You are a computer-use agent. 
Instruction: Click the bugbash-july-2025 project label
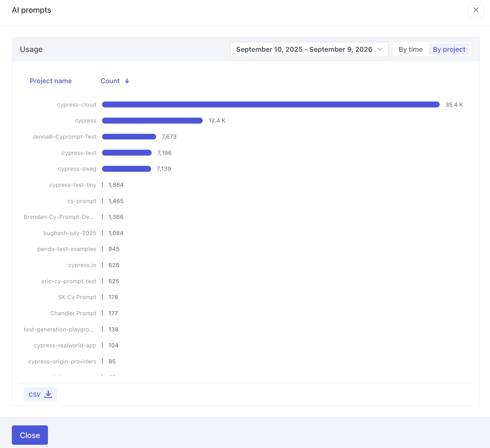(70, 233)
